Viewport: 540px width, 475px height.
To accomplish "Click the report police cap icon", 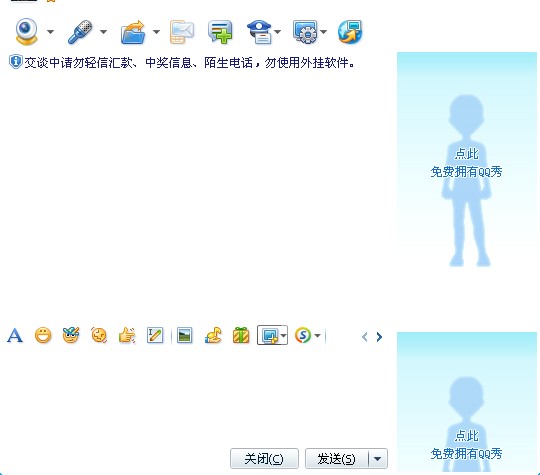I will pos(260,32).
